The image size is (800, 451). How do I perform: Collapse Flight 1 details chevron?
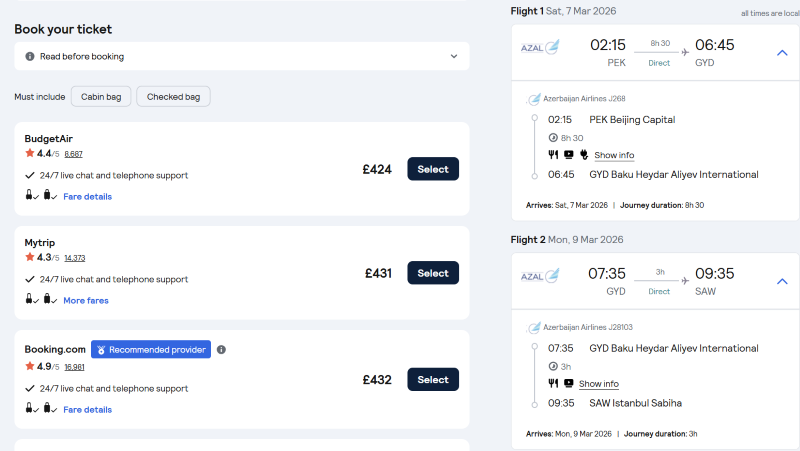point(782,52)
